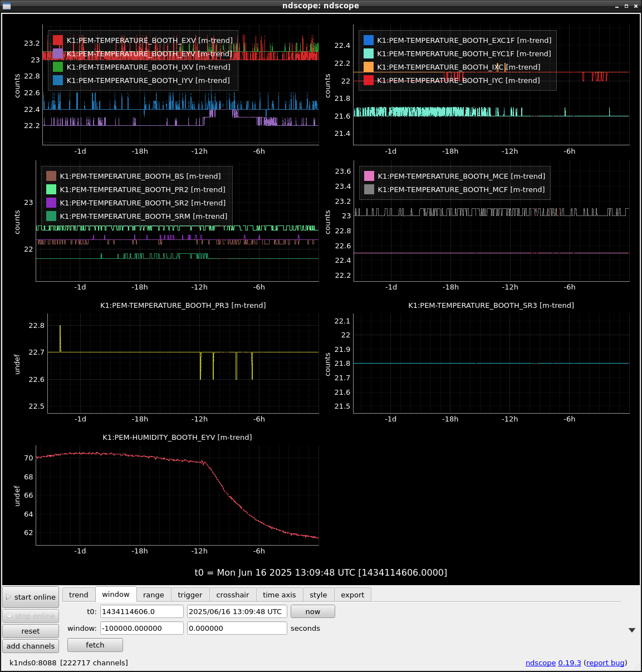
Task: Click the fetch button
Action: click(x=95, y=645)
